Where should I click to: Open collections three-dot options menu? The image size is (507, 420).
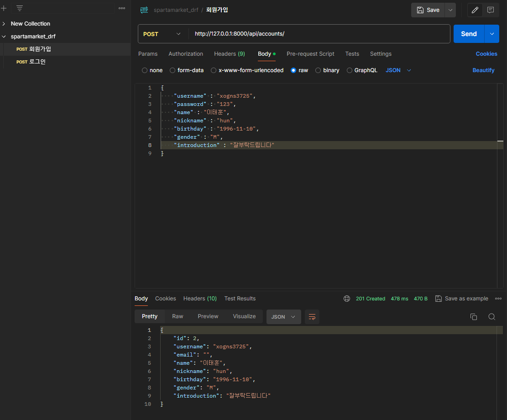coord(121,8)
